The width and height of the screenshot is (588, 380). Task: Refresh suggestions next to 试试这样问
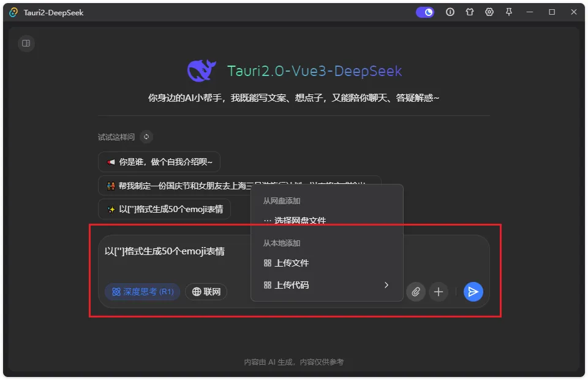(x=146, y=137)
